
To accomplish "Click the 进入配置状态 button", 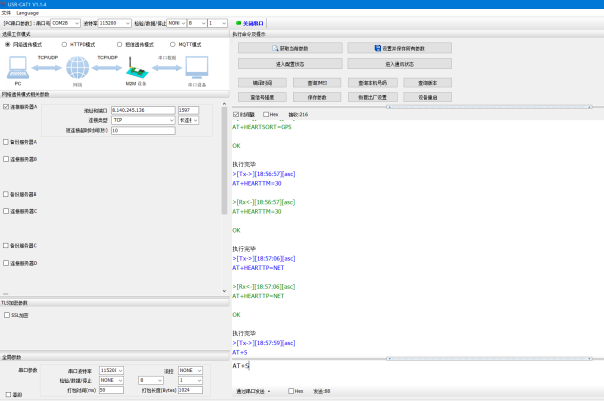I will pyautogui.click(x=289, y=62).
